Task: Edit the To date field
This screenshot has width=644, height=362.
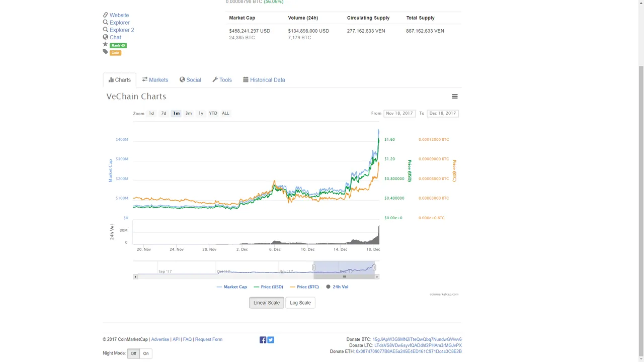Action: coord(443,113)
